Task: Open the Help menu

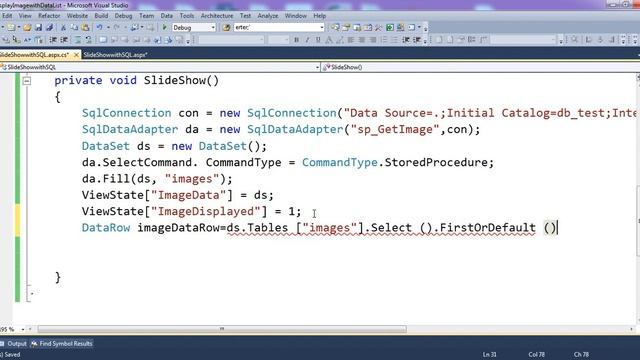Action: pyautogui.click(x=320, y=16)
